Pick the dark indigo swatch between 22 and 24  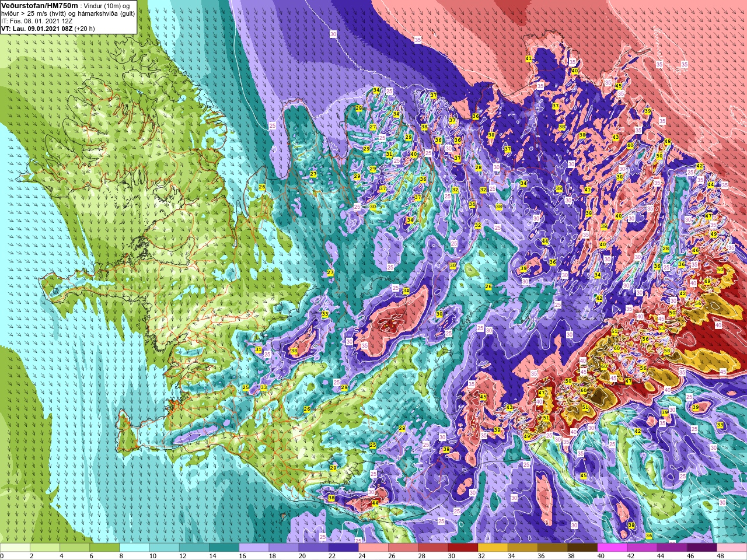tap(343, 547)
